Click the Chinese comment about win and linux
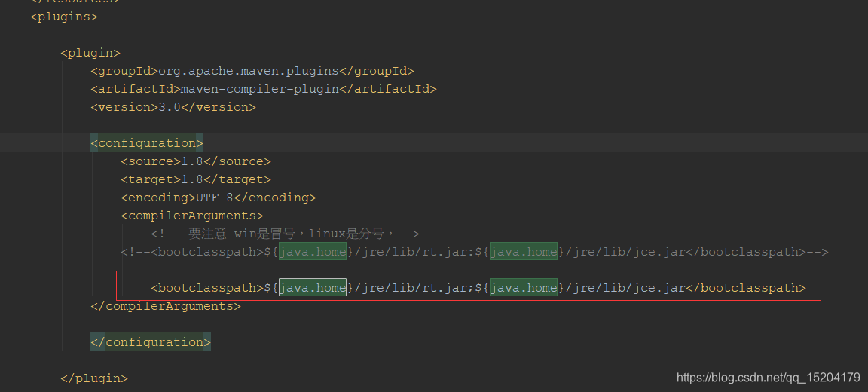This screenshot has width=868, height=392. click(x=285, y=233)
